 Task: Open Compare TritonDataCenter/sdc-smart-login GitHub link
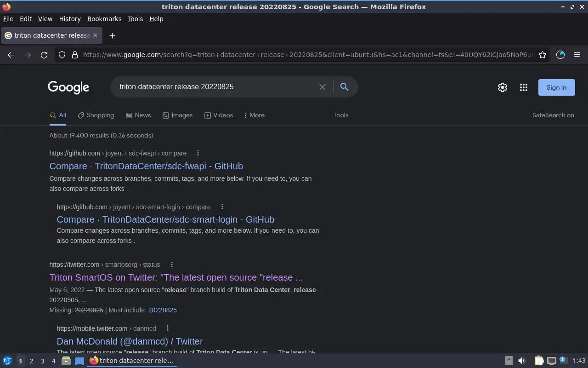(x=165, y=219)
